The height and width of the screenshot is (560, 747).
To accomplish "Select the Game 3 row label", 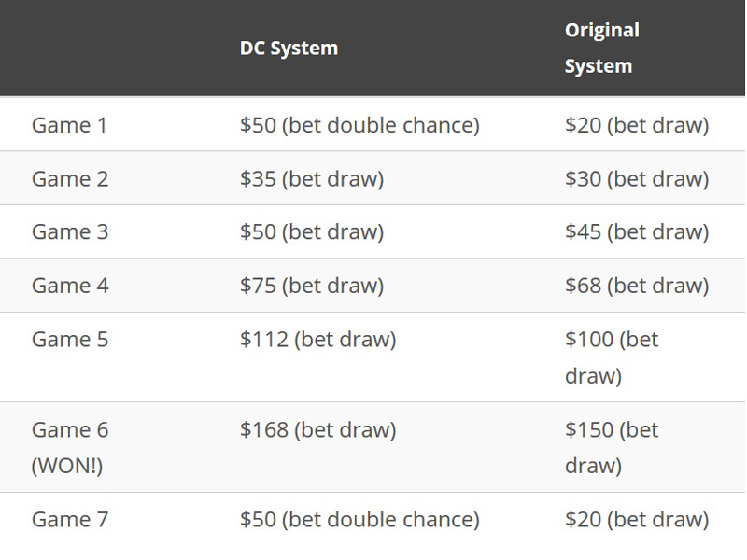I will [70, 231].
